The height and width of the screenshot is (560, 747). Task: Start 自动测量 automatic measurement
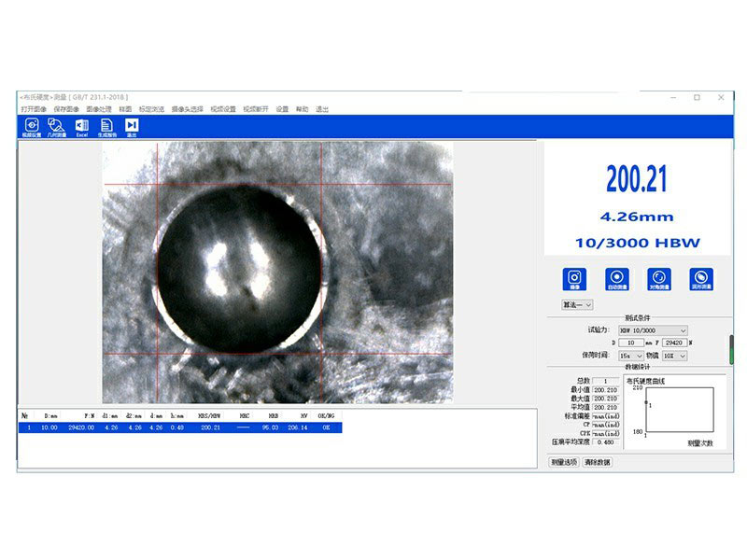[615, 278]
